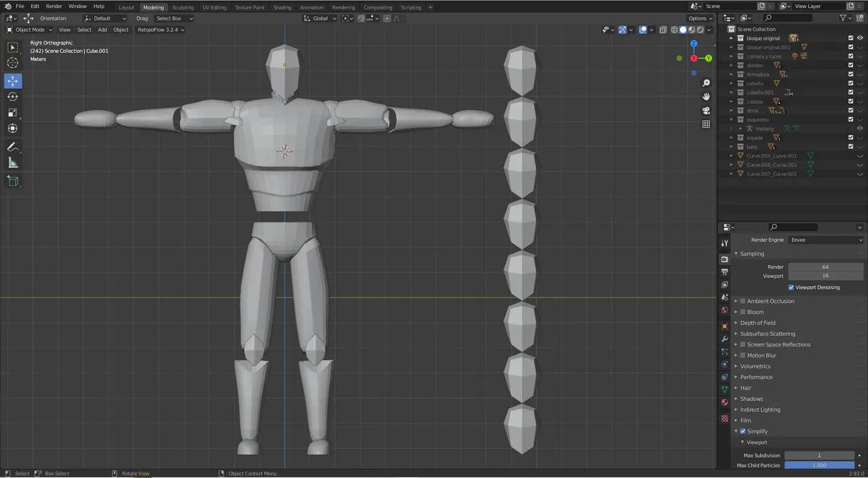Open the viewport Object menu
Viewport: 868px width, 478px height.
(121, 30)
